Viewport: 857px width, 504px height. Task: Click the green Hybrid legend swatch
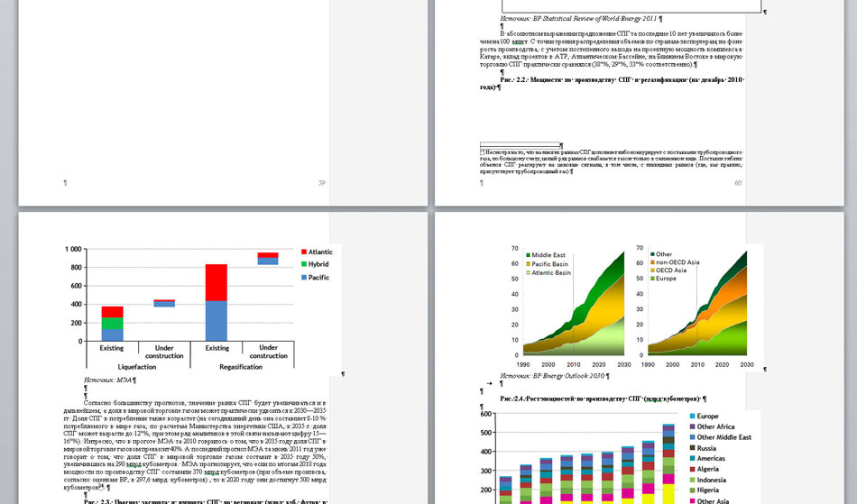[x=302, y=265]
